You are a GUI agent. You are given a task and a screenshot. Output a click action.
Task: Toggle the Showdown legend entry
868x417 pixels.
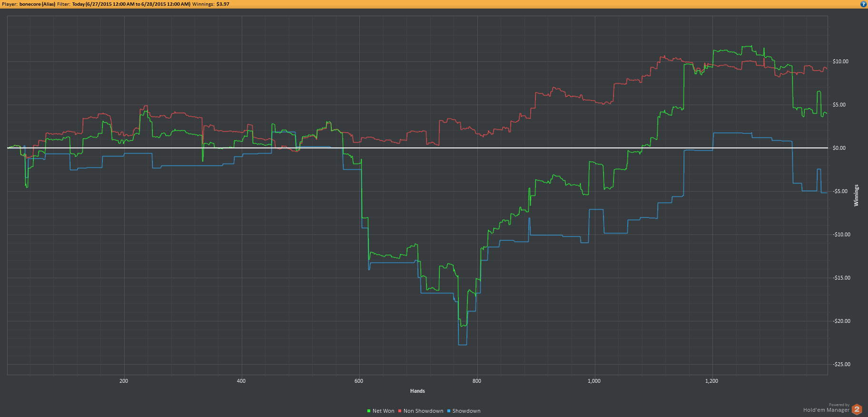pos(464,411)
